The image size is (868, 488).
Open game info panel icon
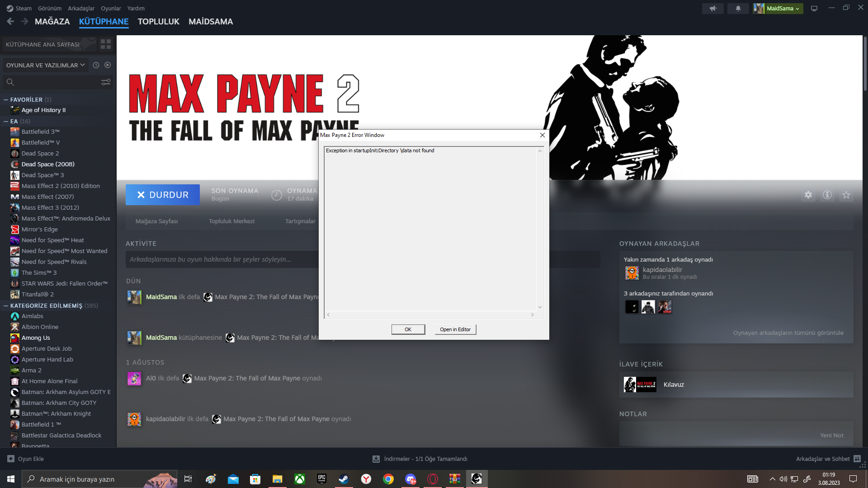pyautogui.click(x=827, y=195)
